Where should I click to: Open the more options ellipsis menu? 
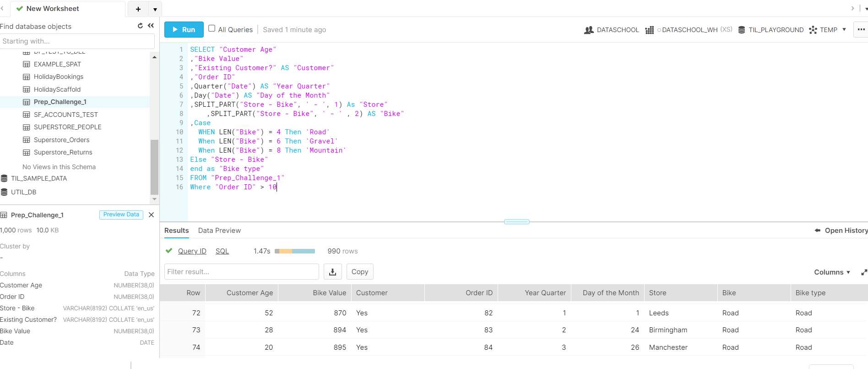861,30
